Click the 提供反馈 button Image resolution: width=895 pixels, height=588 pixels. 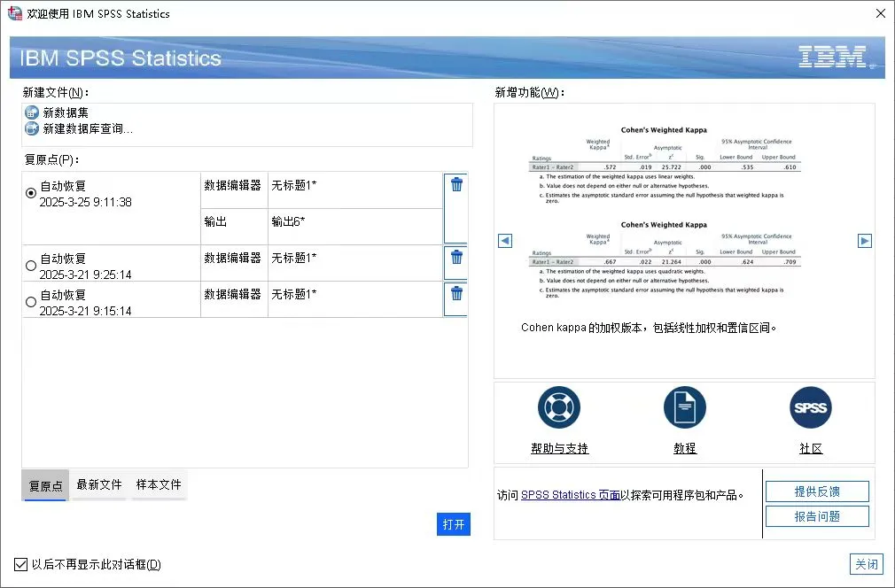(817, 491)
